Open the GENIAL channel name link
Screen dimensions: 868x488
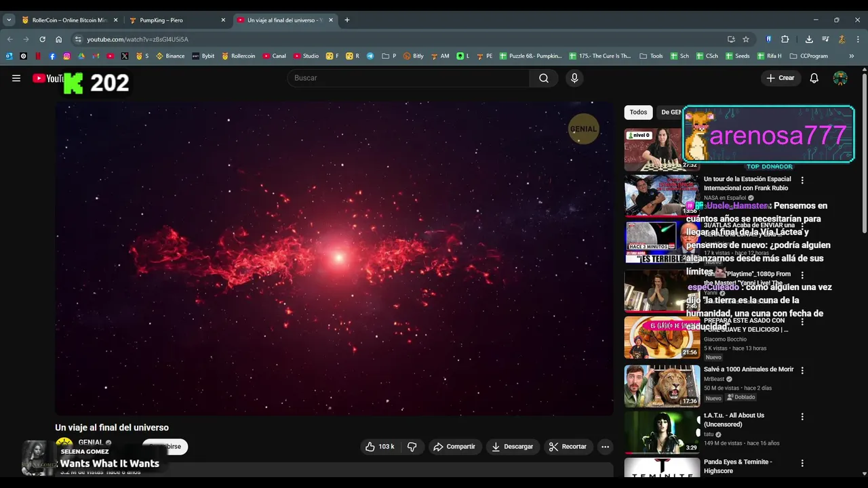(x=91, y=443)
